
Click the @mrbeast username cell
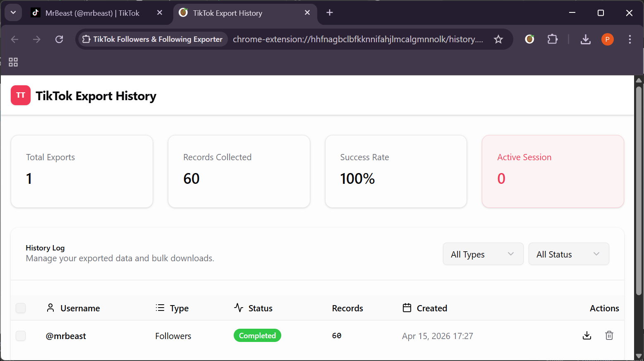(66, 336)
